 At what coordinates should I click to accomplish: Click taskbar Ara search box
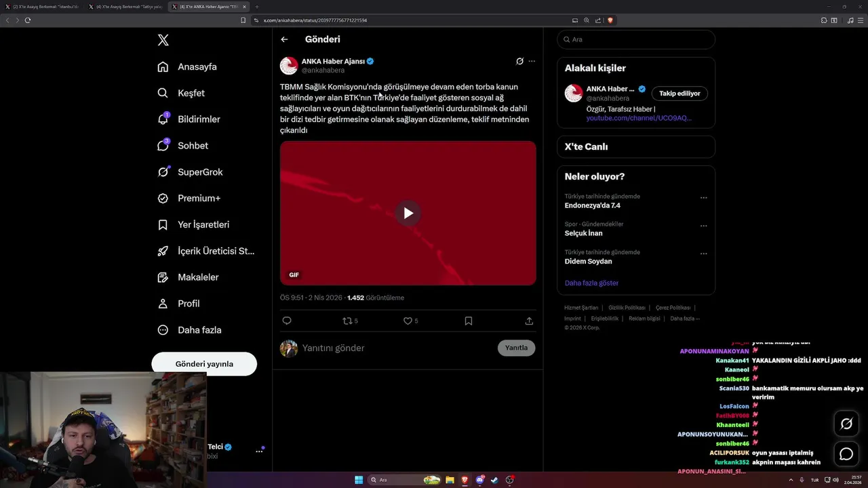click(x=406, y=480)
